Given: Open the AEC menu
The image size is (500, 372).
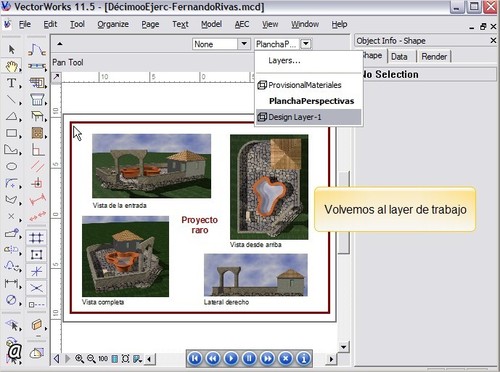Looking at the screenshot, I should point(242,24).
